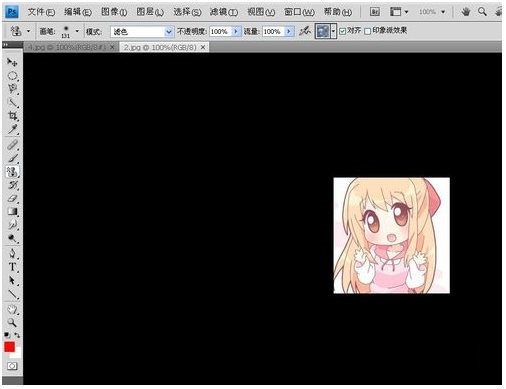The image size is (506, 389).
Task: Toggle the airbrush option
Action: (304, 31)
